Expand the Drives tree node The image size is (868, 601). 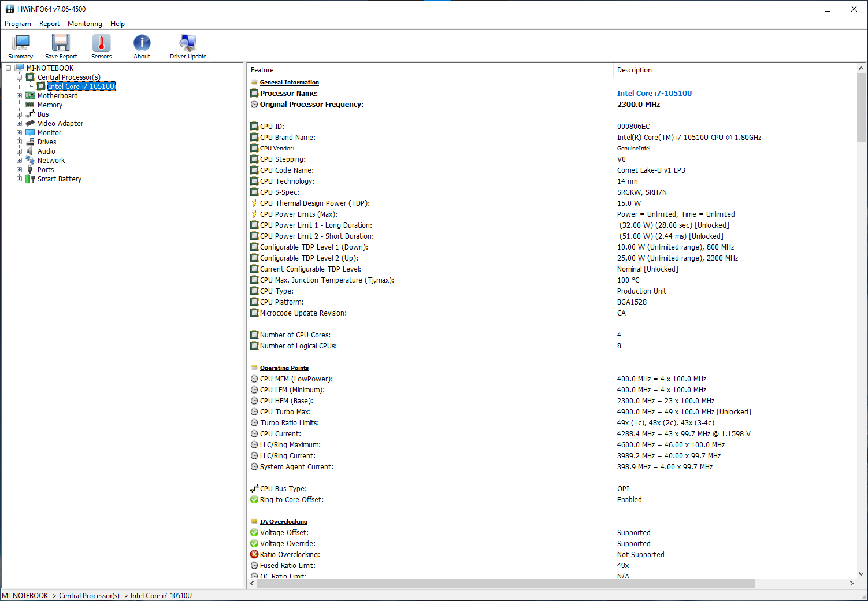coord(19,142)
